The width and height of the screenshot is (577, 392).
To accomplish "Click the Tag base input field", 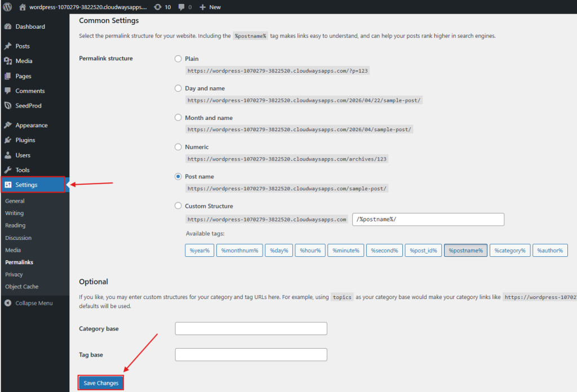I will tap(251, 354).
